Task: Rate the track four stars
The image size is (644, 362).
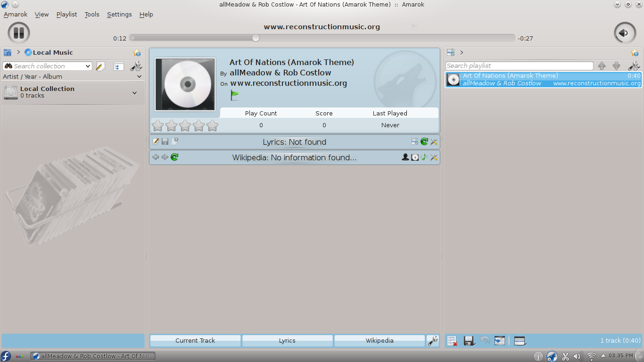Action: pyautogui.click(x=198, y=125)
